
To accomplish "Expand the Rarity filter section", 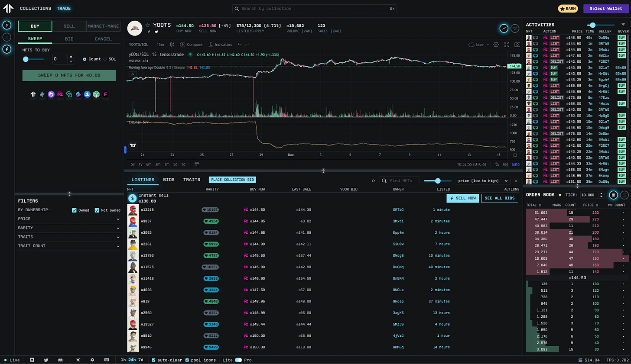I will pos(69,228).
